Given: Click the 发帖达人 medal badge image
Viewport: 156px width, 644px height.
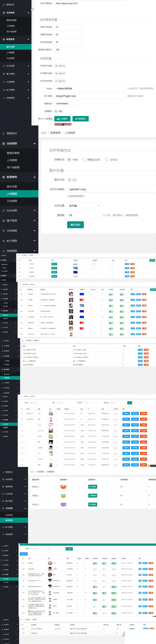Looking at the screenshot, I should coord(63,487).
